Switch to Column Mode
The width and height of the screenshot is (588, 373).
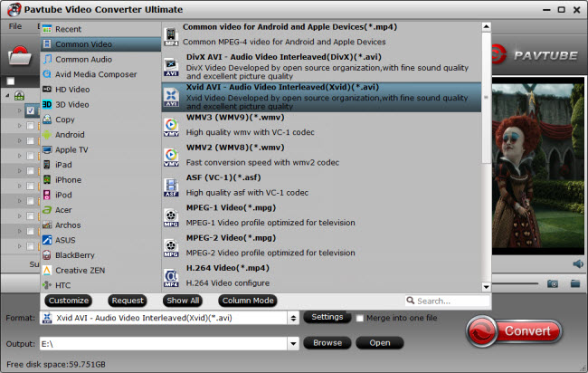coord(248,301)
